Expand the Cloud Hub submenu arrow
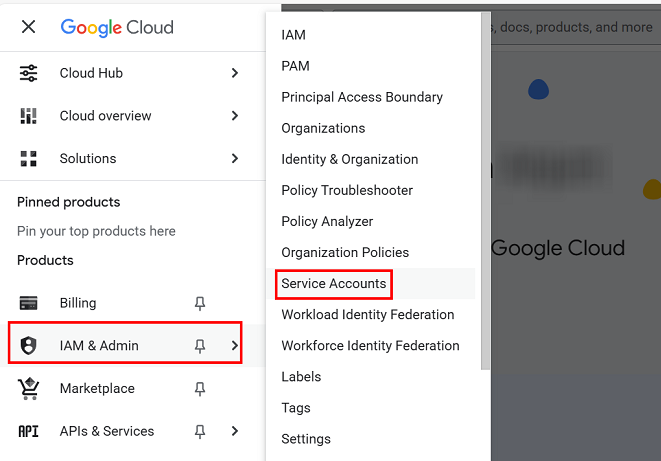 click(x=235, y=73)
